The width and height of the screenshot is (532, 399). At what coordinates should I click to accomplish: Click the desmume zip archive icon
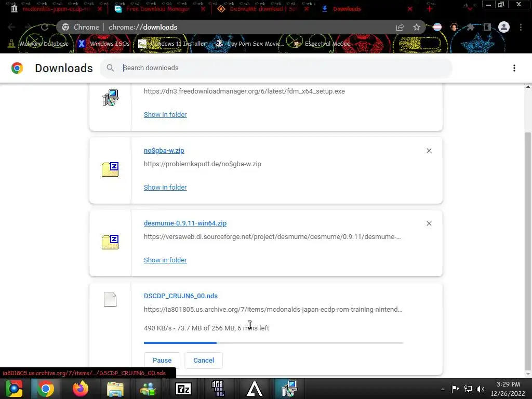pos(110,242)
